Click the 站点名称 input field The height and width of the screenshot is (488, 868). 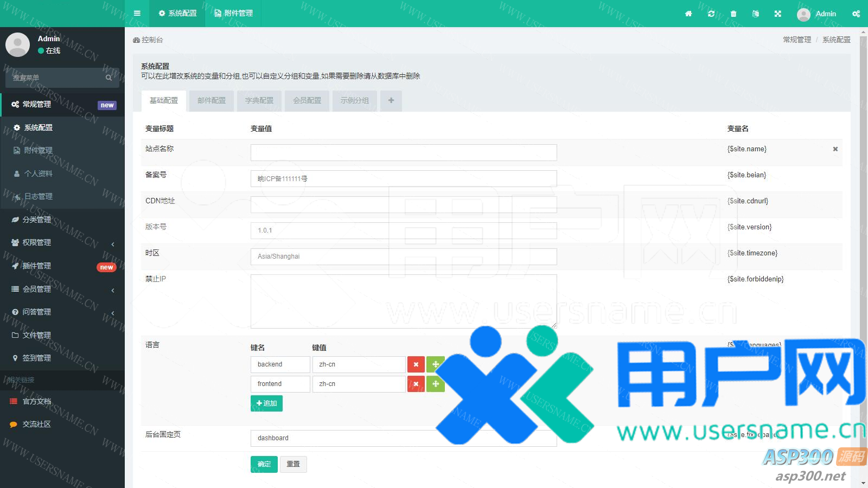pos(404,152)
